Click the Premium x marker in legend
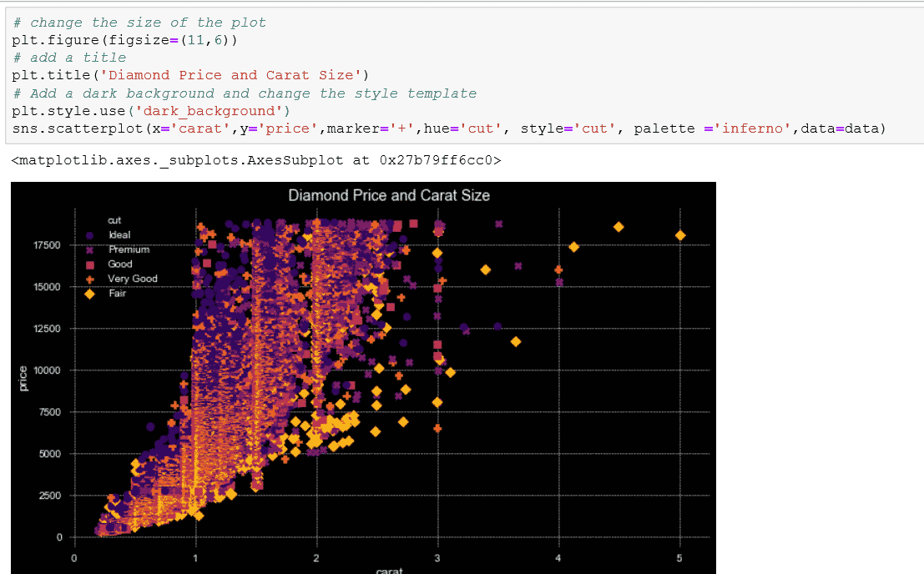The image size is (924, 574). click(90, 249)
